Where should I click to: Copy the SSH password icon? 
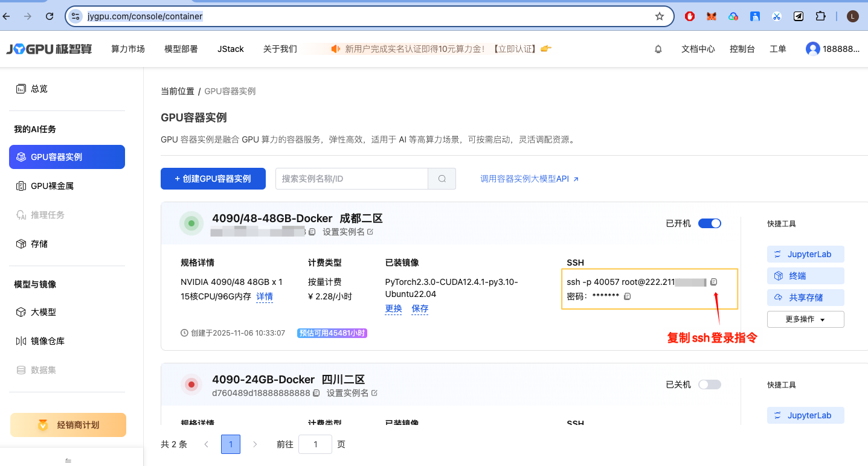click(627, 296)
